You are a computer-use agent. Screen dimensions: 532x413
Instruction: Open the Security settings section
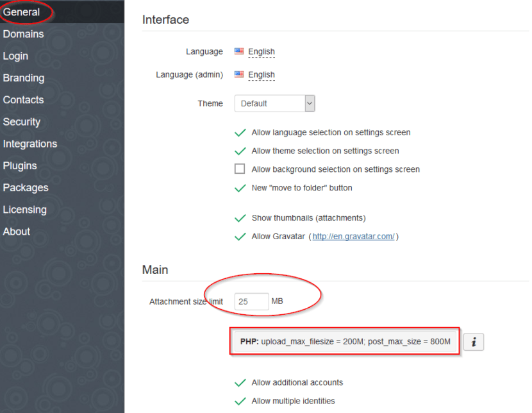coord(22,122)
